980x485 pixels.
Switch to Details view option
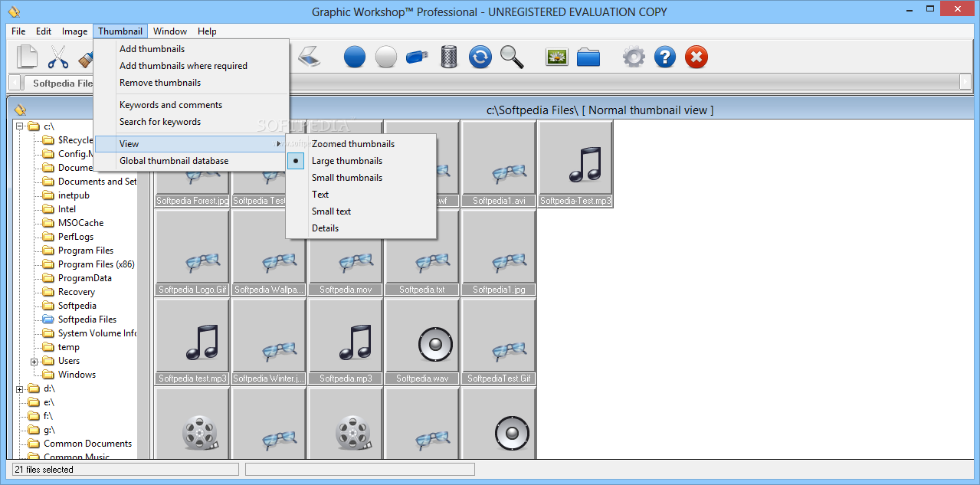click(361, 228)
